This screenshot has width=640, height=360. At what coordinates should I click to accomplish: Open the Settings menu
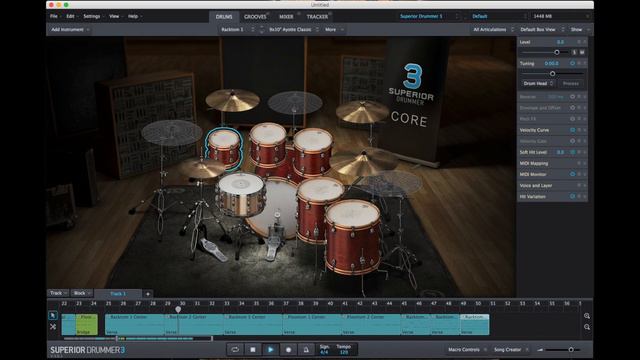pyautogui.click(x=92, y=16)
